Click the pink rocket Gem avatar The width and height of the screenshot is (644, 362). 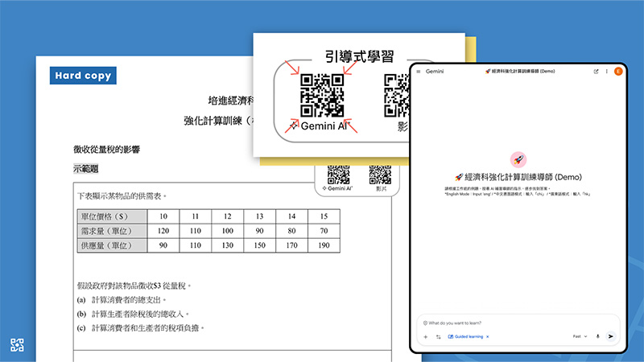click(518, 159)
